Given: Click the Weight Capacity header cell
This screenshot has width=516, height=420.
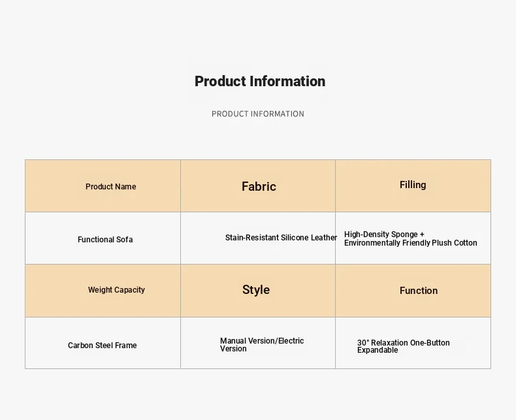Looking at the screenshot, I should tap(103, 291).
